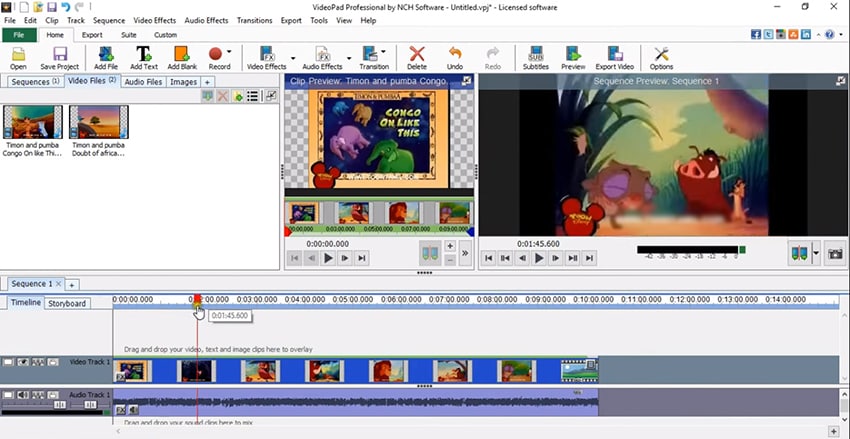
Task: Click the Undo toolbar icon
Action: (455, 58)
